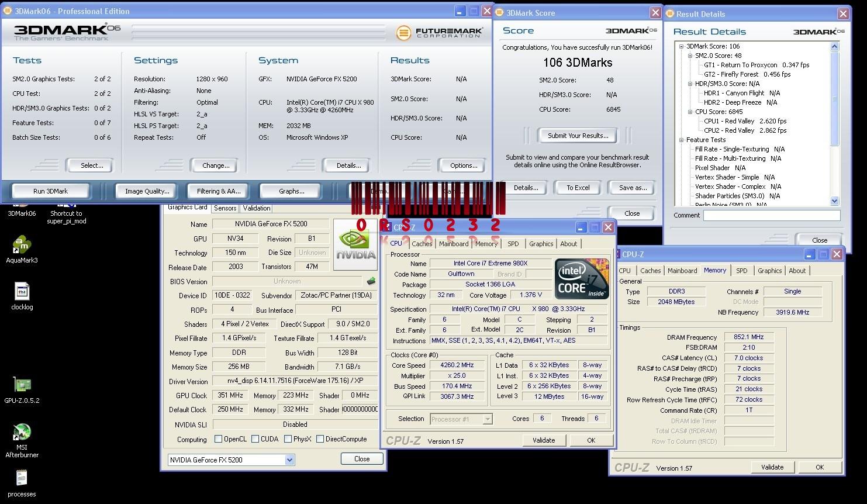This screenshot has height=504, width=867.
Task: Click Options under Results
Action: pos(464,165)
